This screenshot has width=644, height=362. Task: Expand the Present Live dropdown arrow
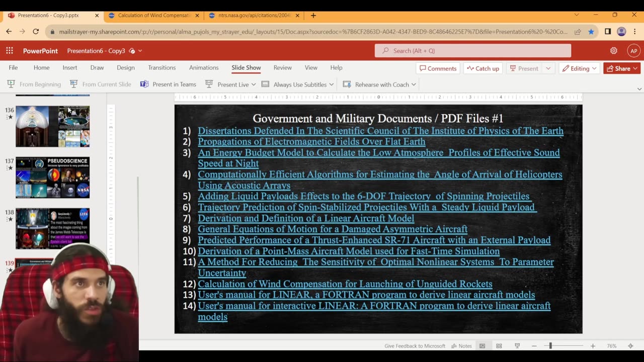pyautogui.click(x=254, y=84)
